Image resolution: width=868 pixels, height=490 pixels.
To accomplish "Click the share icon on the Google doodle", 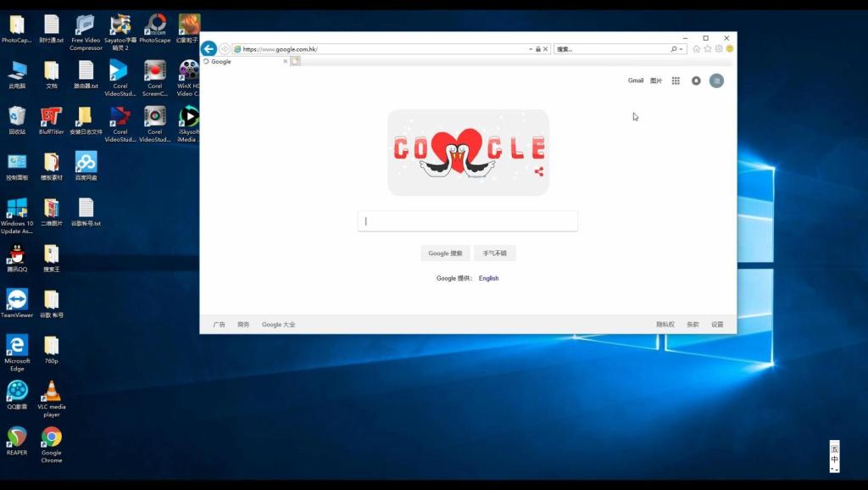I will click(x=539, y=172).
